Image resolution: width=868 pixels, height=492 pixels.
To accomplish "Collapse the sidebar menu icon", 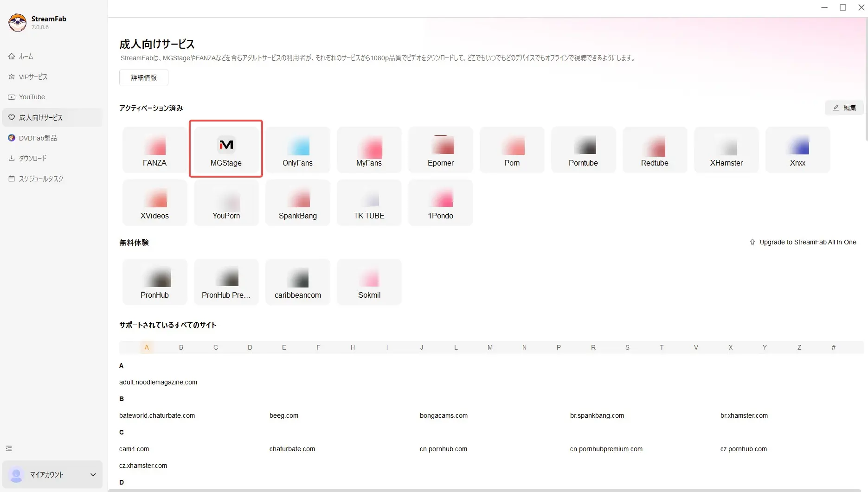I will 9,448.
